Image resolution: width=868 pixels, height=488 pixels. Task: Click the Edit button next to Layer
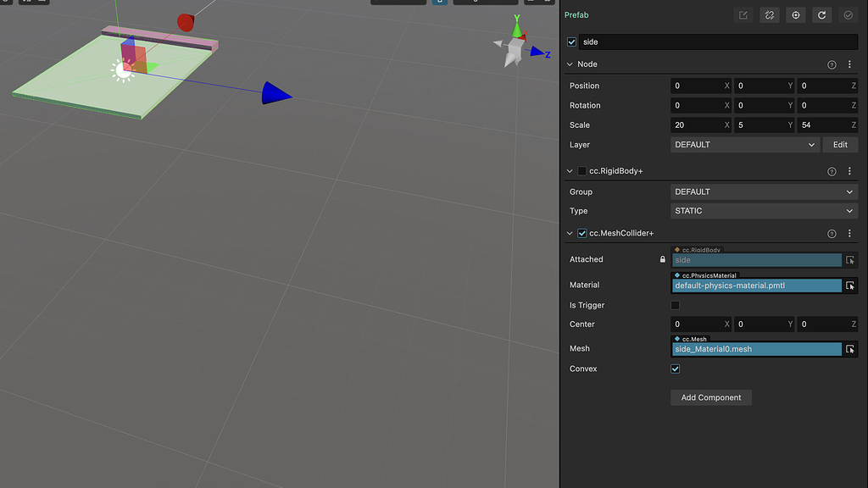point(840,144)
